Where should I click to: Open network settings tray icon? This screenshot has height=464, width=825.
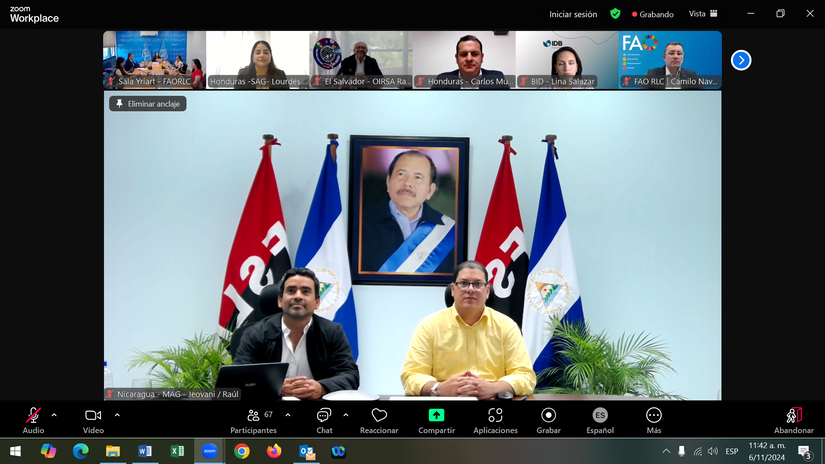pos(698,451)
